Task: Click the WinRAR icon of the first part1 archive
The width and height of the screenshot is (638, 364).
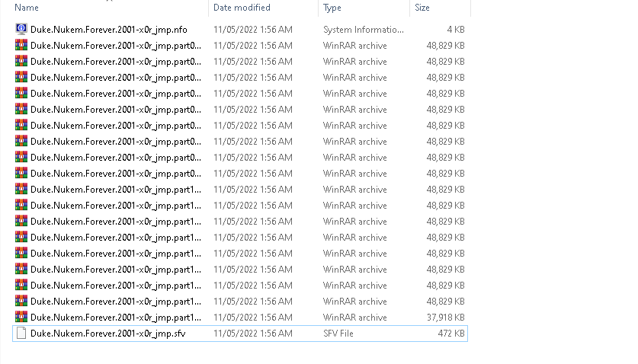Action: coord(21,190)
